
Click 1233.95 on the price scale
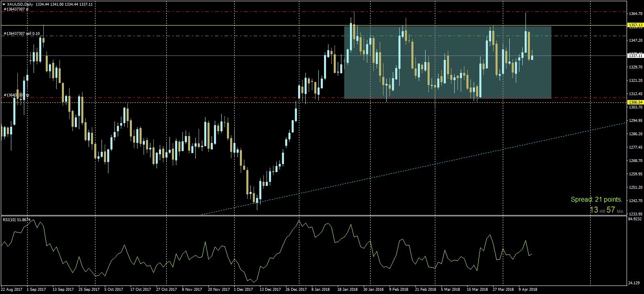click(636, 214)
